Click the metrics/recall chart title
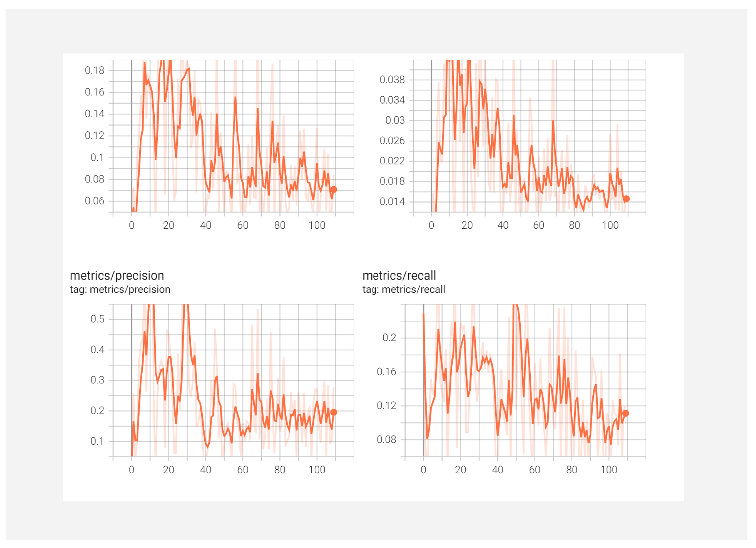Screen dimensions: 756x548 (399, 276)
